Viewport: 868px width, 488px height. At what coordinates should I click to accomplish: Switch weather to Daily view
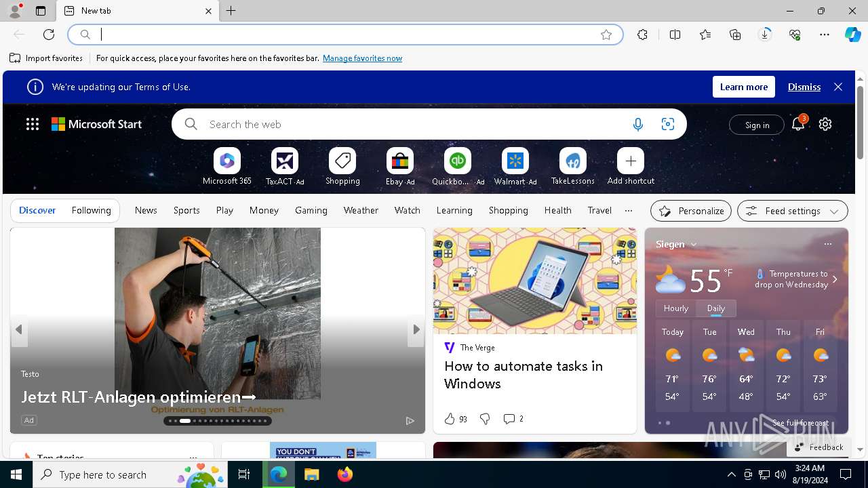pos(716,308)
